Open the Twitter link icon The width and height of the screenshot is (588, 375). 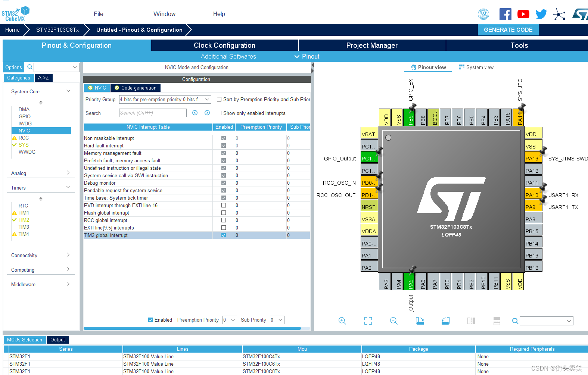(x=541, y=14)
